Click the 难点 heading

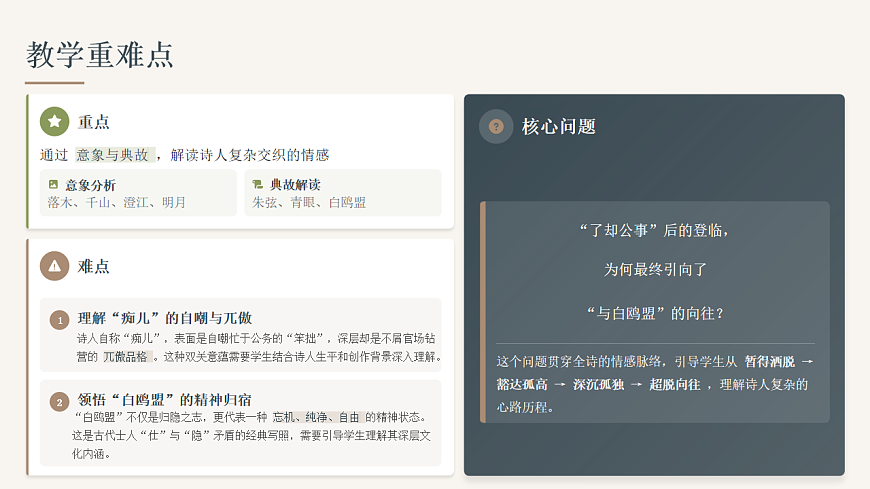click(94, 266)
